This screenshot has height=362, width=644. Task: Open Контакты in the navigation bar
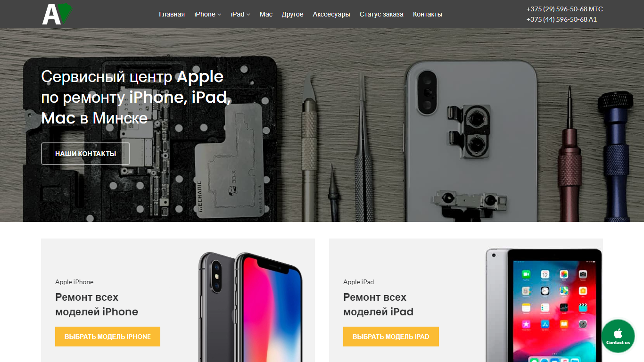(428, 14)
